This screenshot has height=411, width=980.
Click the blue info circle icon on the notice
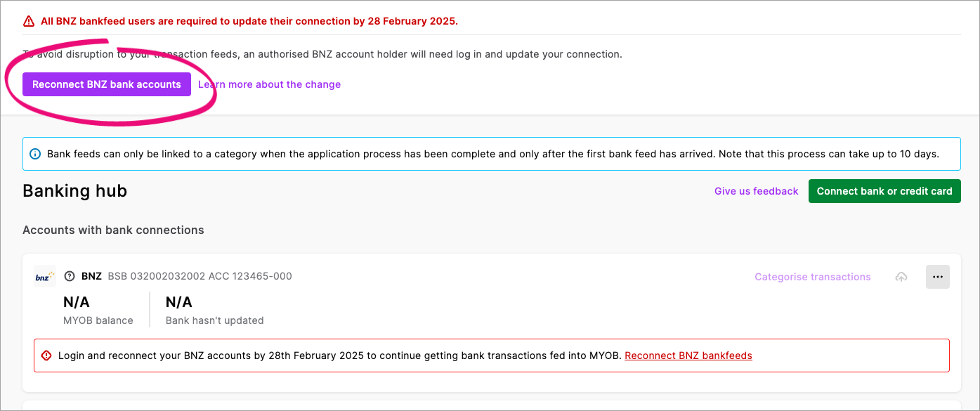pos(35,153)
